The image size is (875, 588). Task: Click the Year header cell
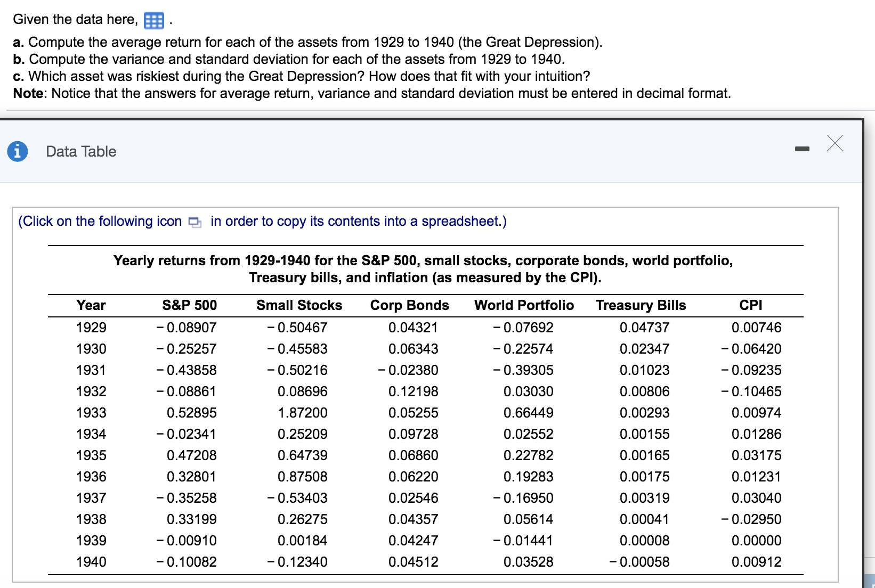pyautogui.click(x=91, y=305)
